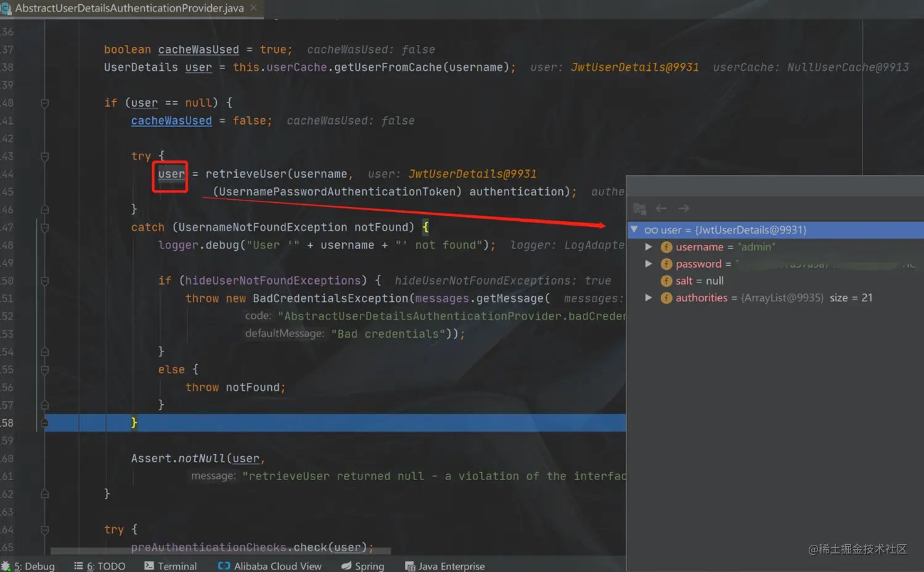Click line number 58 in the gutter
Image resolution: width=924 pixels, height=572 pixels.
tap(7, 423)
